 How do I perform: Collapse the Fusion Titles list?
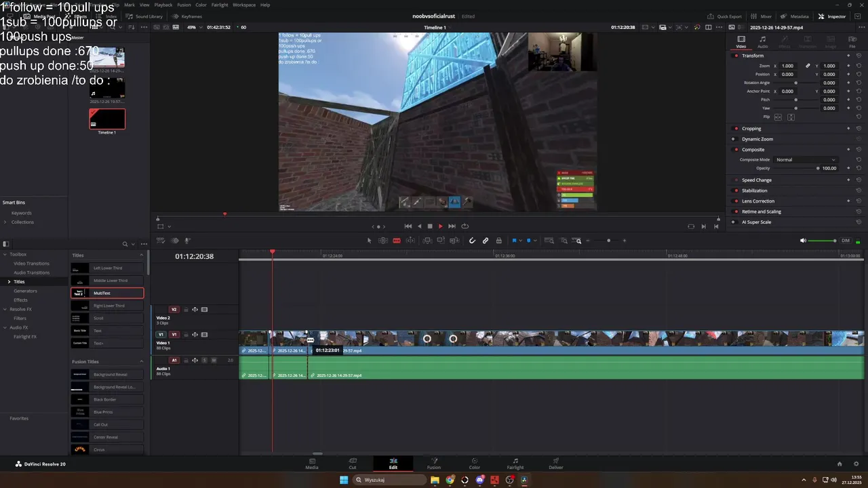142,362
